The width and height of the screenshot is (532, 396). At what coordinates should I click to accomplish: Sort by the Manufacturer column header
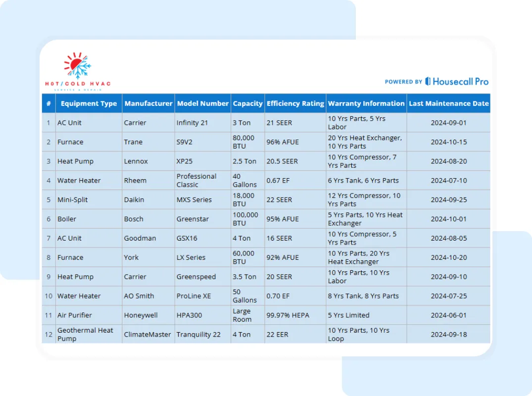(148, 103)
